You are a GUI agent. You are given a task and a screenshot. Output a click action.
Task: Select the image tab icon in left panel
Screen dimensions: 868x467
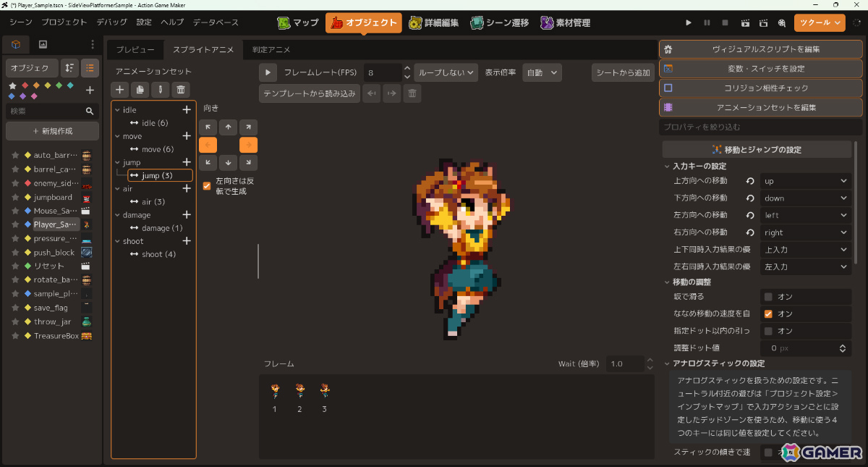(43, 45)
